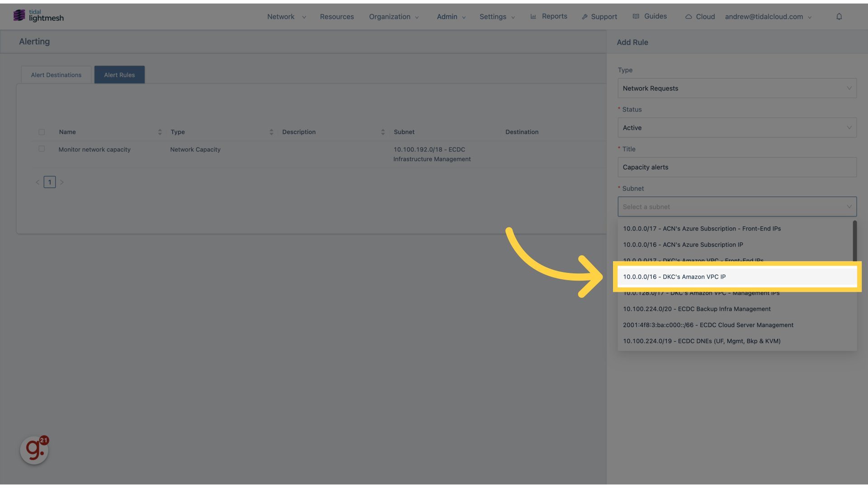This screenshot has height=488, width=868.
Task: Sort table by Type column
Action: click(271, 132)
